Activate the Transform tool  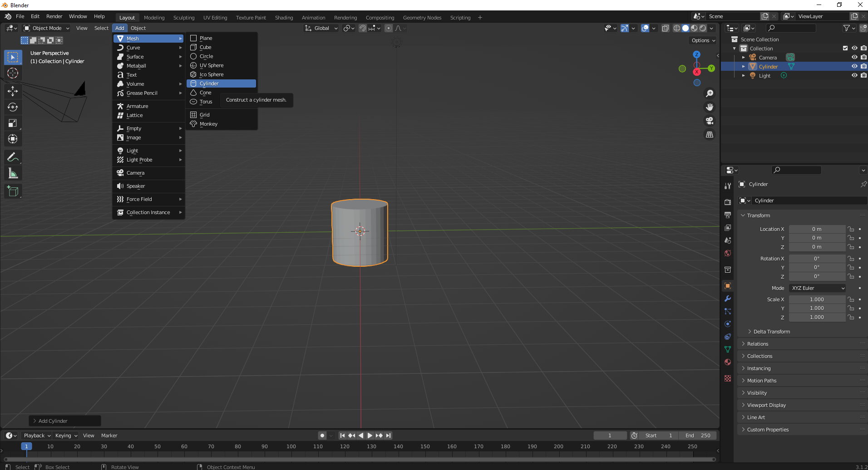click(x=13, y=139)
